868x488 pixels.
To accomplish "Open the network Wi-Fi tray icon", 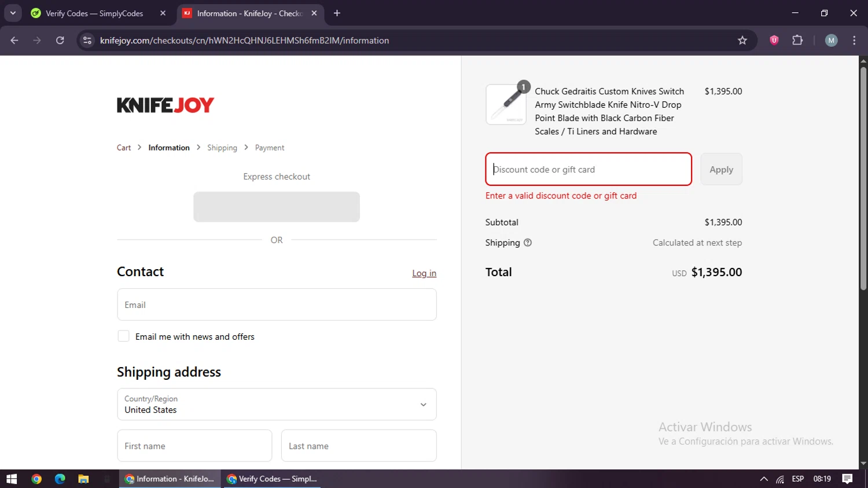I will click(781, 479).
